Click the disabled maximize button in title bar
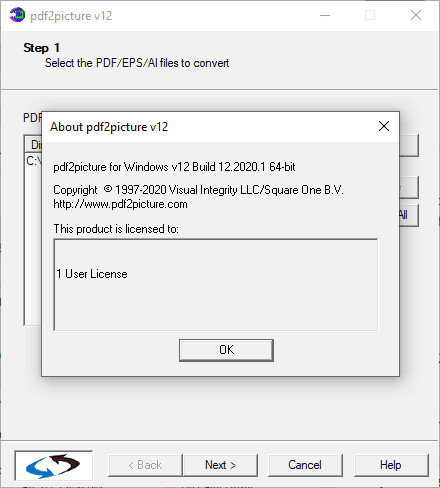The width and height of the screenshot is (440, 488). click(x=370, y=15)
